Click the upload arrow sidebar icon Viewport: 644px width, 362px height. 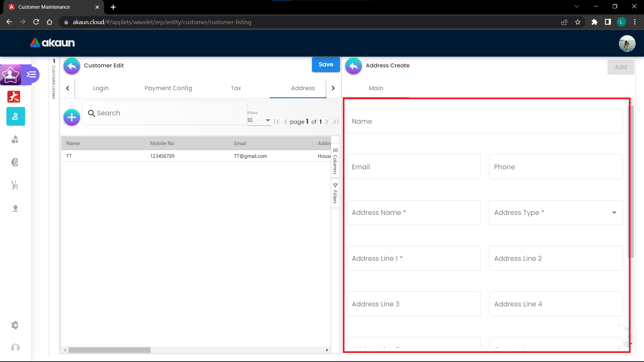(15, 208)
